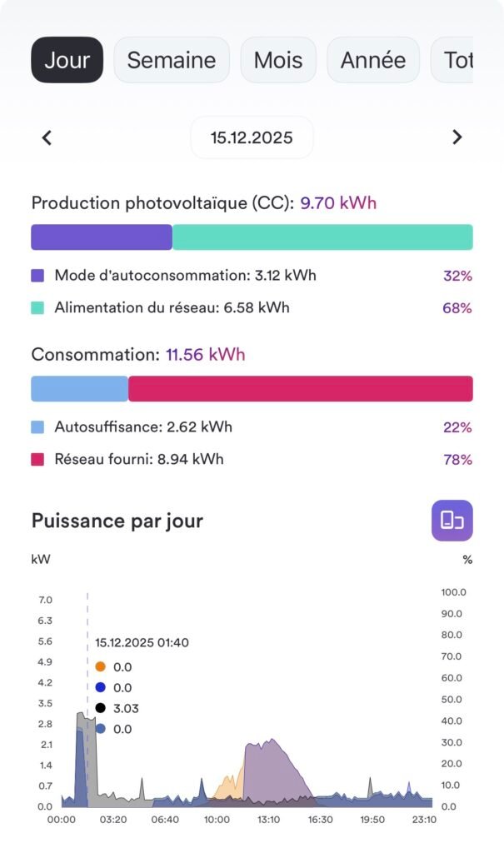The width and height of the screenshot is (504, 853).
Task: Tap the red Réseau fourni legend square
Action: [x=37, y=459]
